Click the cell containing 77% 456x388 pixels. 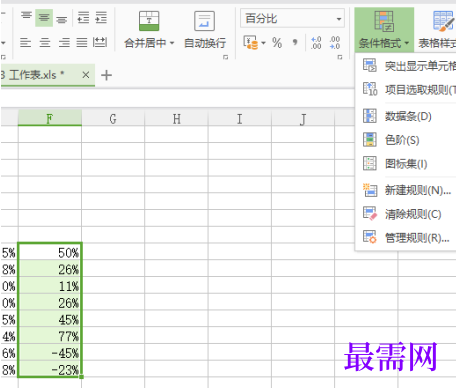tap(50, 335)
